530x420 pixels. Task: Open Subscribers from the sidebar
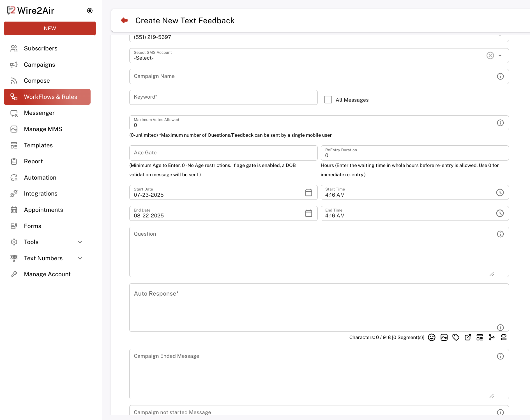41,48
